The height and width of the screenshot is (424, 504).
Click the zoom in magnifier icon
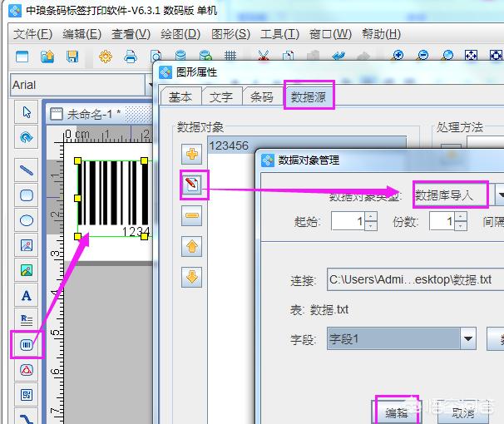click(398, 56)
